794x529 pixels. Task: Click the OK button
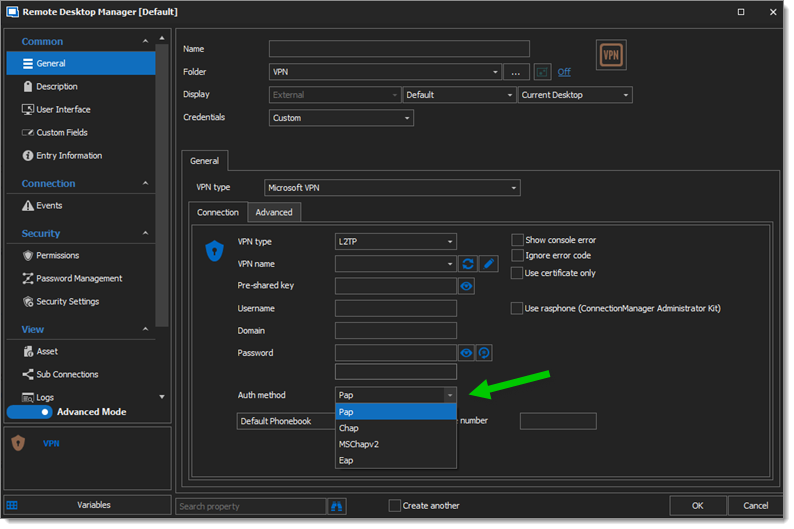(x=698, y=506)
